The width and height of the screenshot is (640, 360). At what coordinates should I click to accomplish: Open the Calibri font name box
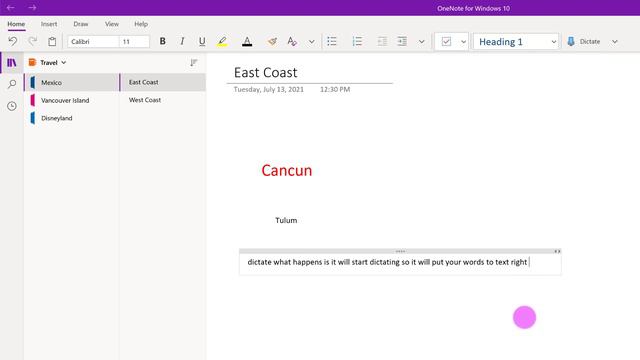[93, 42]
